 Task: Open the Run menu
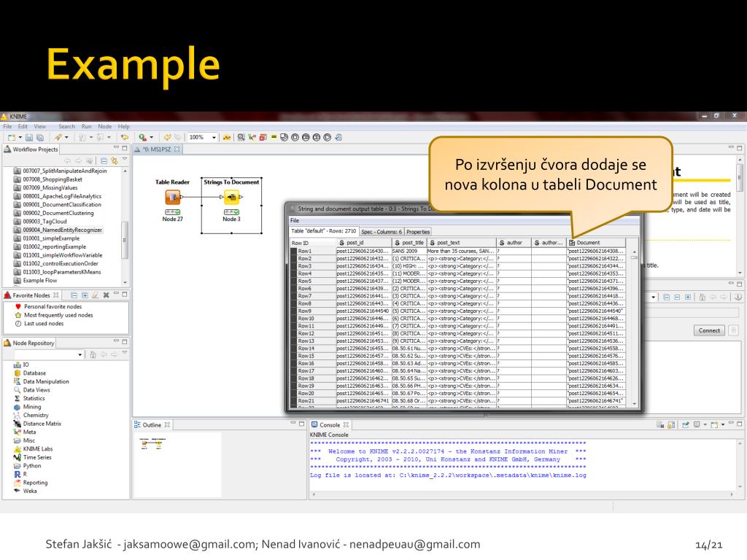pyautogui.click(x=86, y=127)
